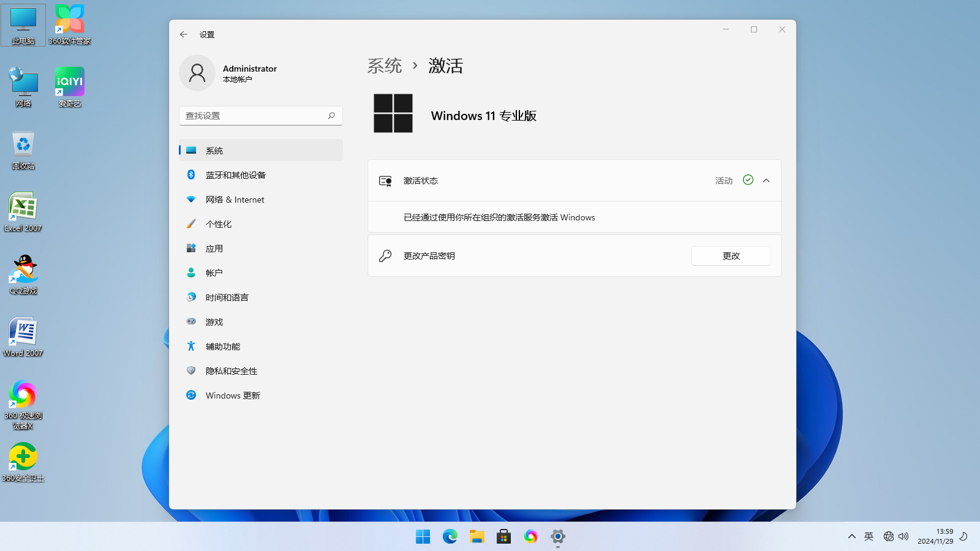Click the 激活状态 certificate icon
The height and width of the screenshot is (551, 980).
pos(385,181)
